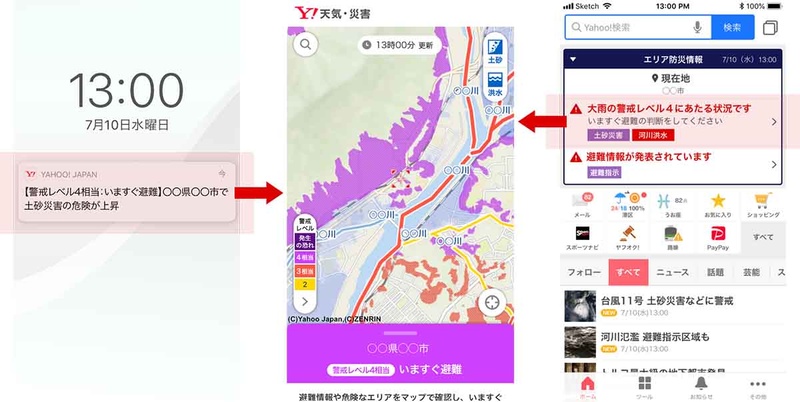The width and height of the screenshot is (800, 402).
Task: Open the 大雨の警戒レベル4 alert chevron
Action: tap(774, 122)
